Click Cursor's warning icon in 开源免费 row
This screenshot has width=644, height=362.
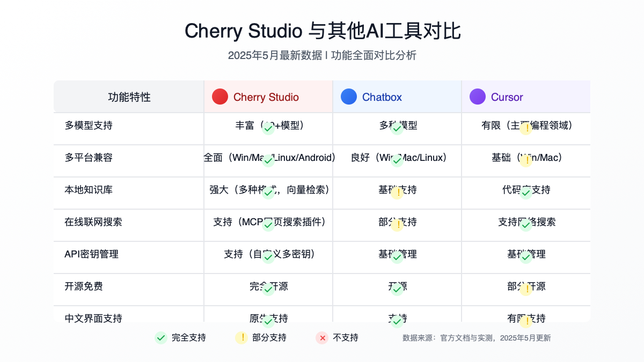click(526, 290)
